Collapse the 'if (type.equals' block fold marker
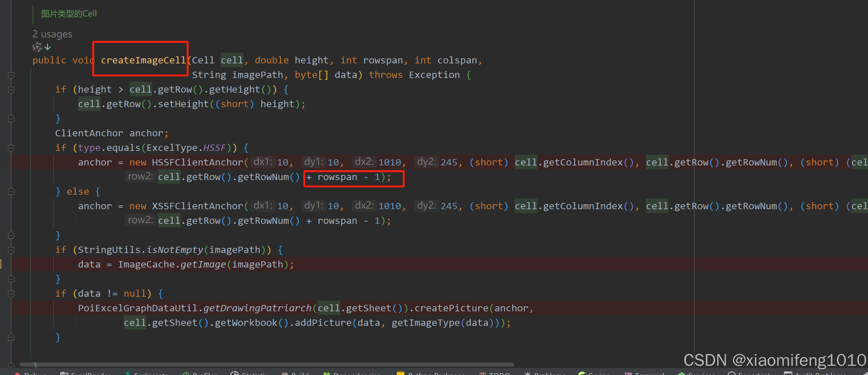Image resolution: width=868 pixels, height=375 pixels. pos(11,148)
